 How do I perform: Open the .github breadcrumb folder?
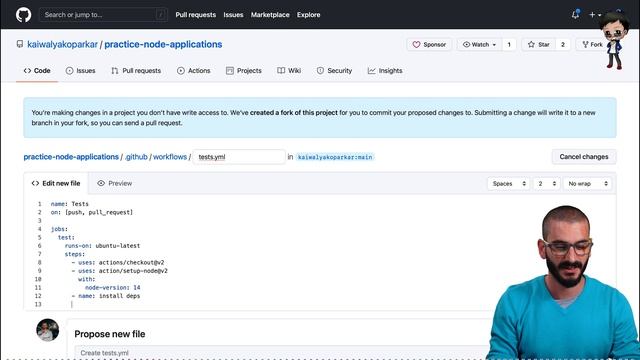(136, 157)
